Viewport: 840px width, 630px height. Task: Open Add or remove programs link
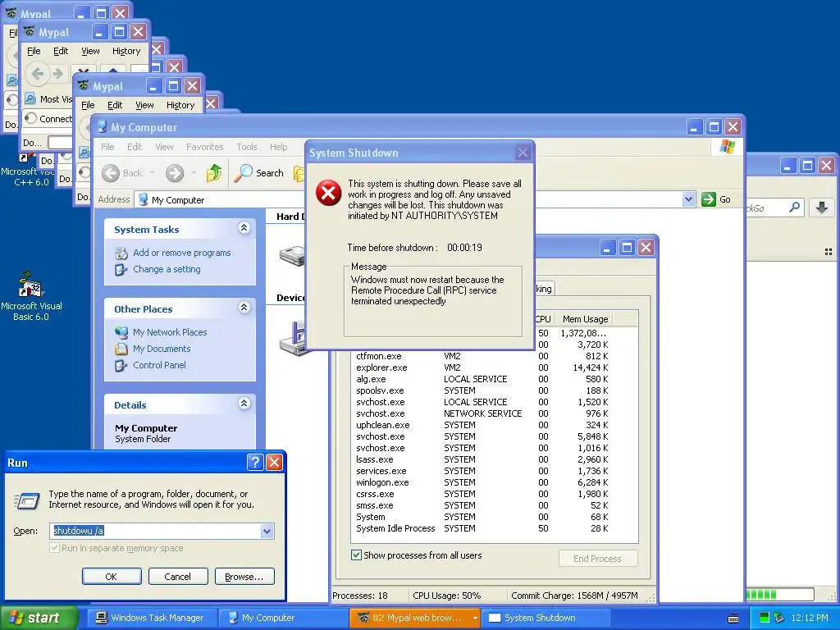[x=181, y=253]
